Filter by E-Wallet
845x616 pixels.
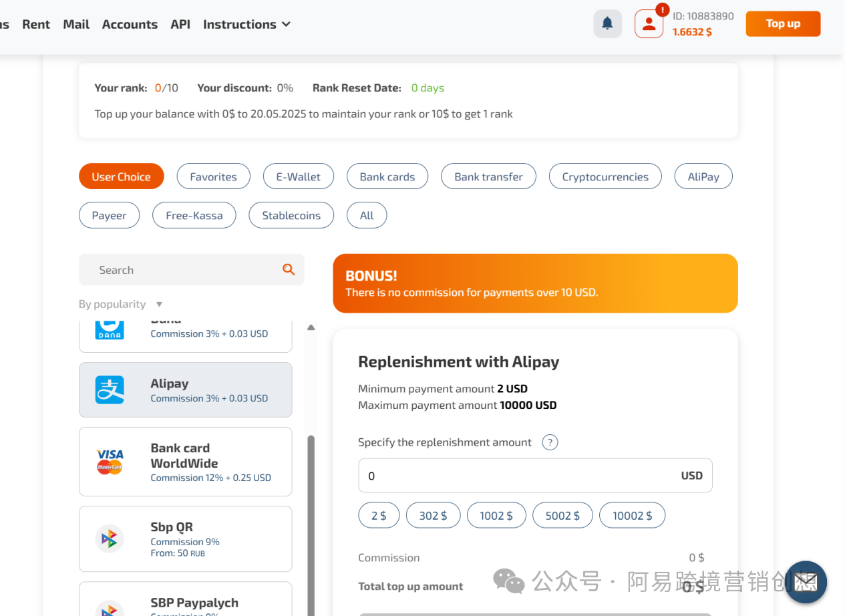298,176
